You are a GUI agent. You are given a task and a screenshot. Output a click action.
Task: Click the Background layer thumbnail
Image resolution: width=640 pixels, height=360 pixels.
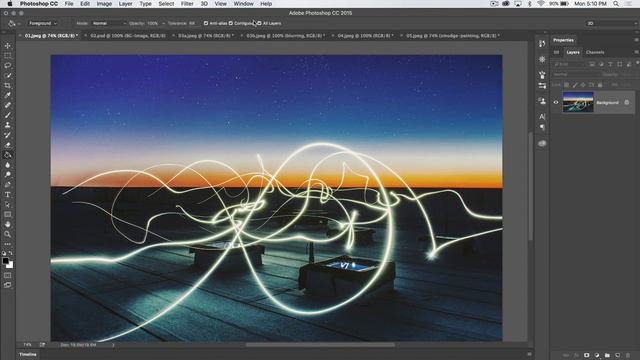point(578,102)
